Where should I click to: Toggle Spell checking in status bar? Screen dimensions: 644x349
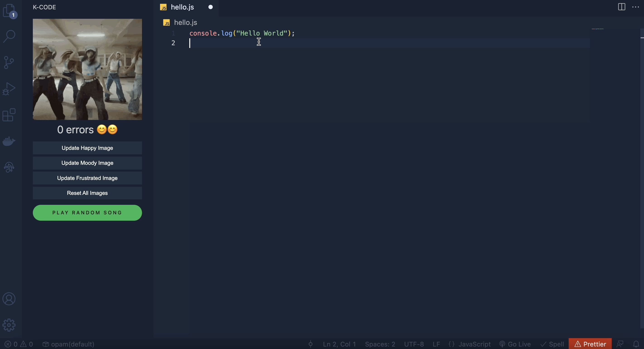pos(552,344)
